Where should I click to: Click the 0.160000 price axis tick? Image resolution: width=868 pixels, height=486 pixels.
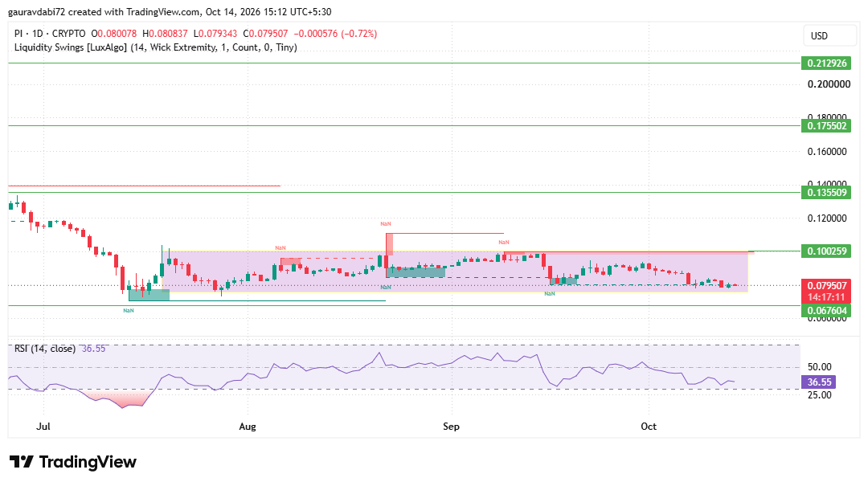click(827, 152)
